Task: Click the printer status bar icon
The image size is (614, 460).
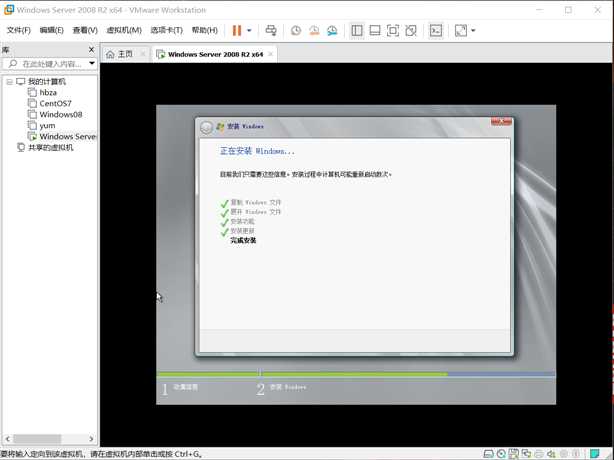Action: [x=539, y=454]
